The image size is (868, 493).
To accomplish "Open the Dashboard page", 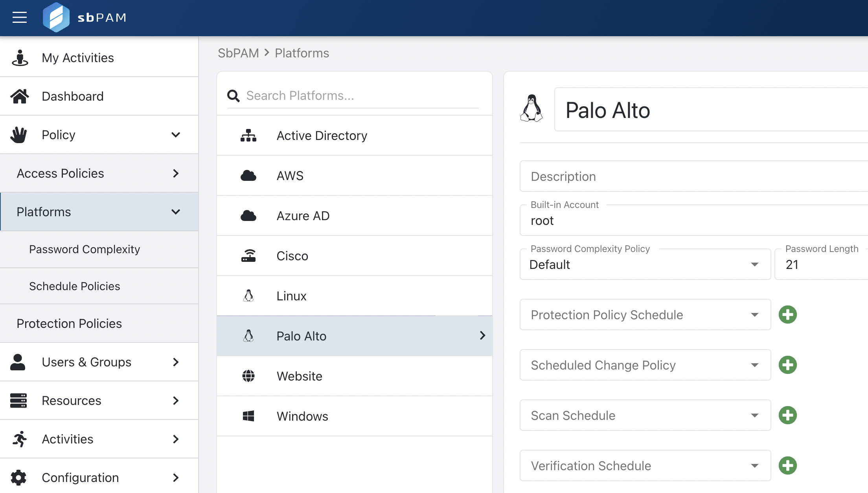I will (x=73, y=96).
